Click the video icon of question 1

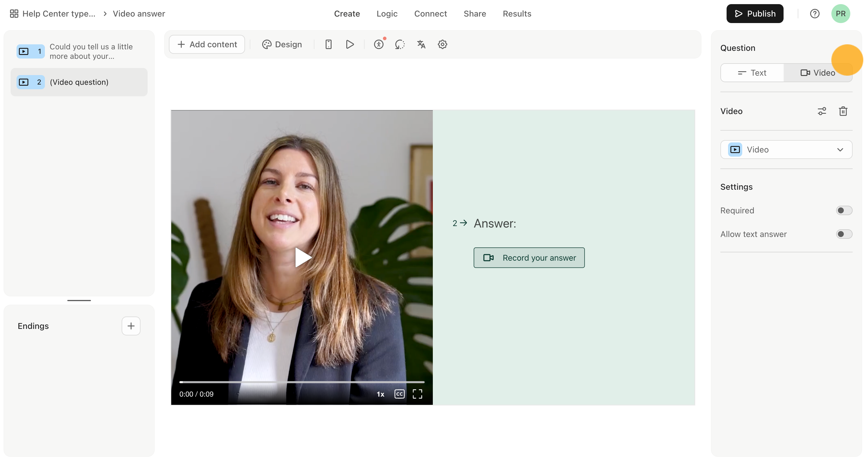pyautogui.click(x=24, y=51)
